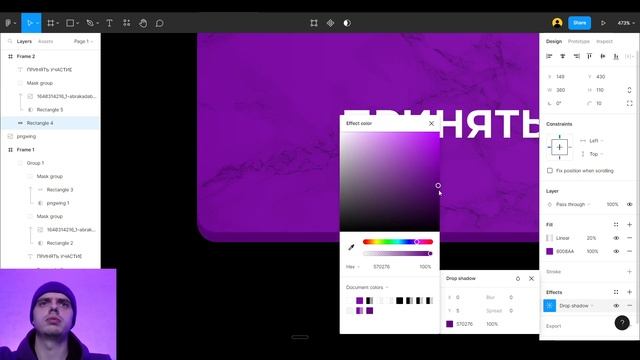Click the Align right icon
The width and height of the screenshot is (640, 360).
(x=576, y=56)
